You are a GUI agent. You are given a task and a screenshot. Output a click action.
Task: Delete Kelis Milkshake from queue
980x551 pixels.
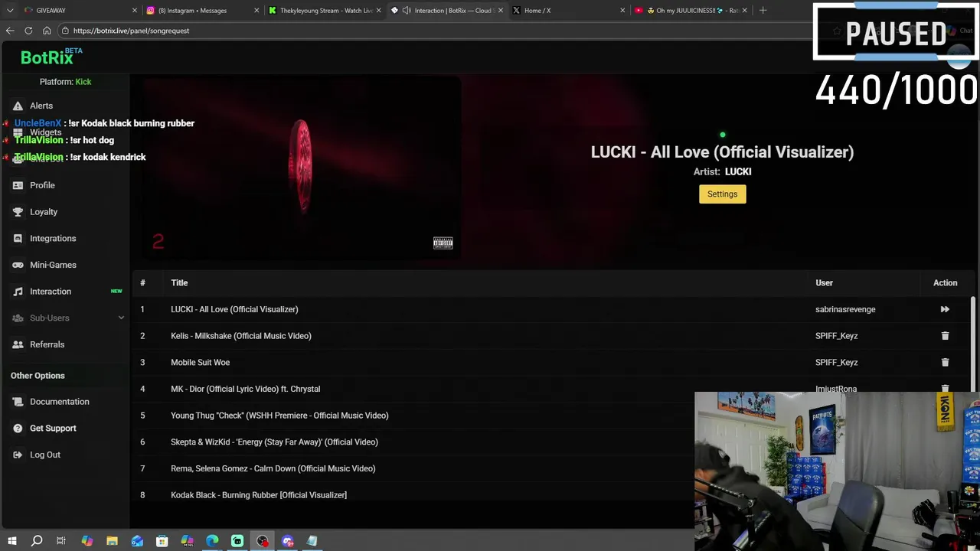(945, 336)
